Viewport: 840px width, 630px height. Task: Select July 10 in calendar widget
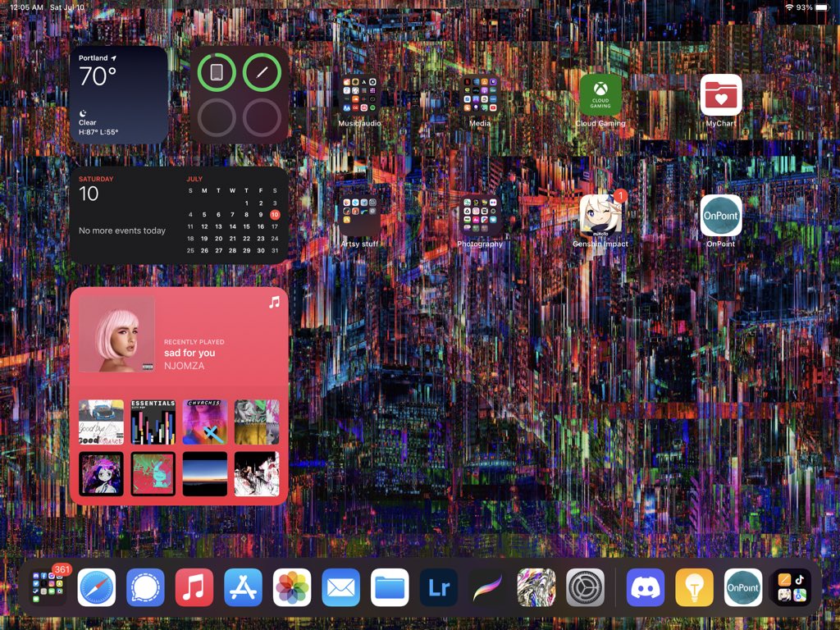click(275, 214)
